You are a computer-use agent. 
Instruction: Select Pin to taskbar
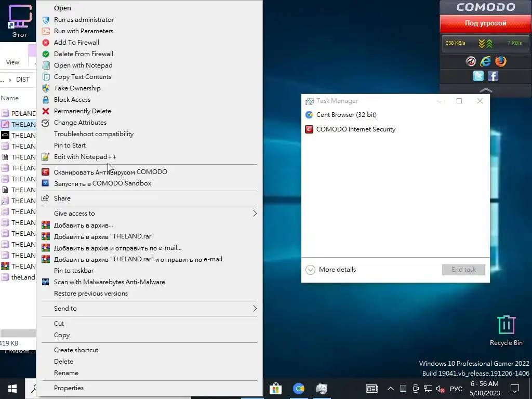pyautogui.click(x=74, y=271)
